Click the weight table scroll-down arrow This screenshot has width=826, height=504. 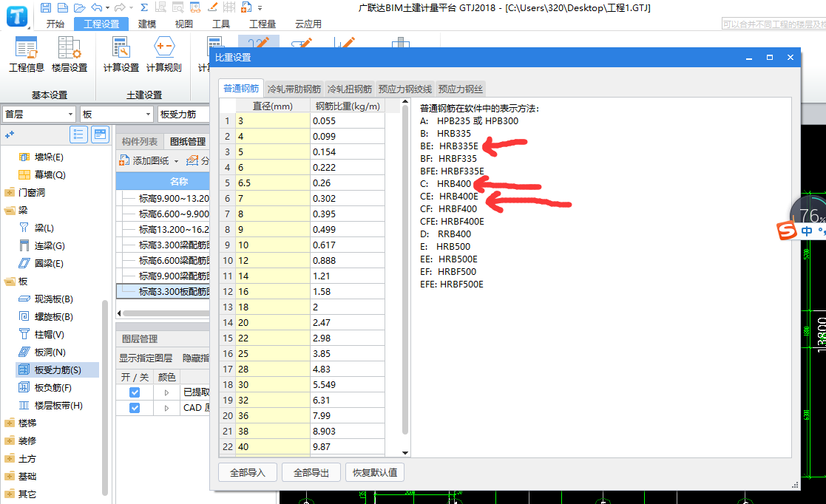click(405, 452)
